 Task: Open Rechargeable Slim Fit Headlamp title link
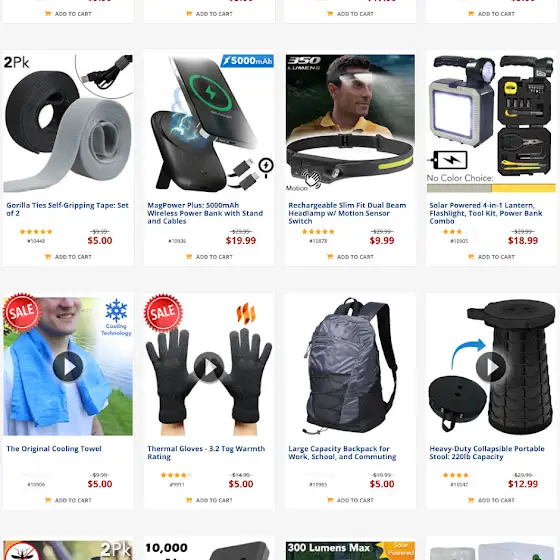[347, 213]
